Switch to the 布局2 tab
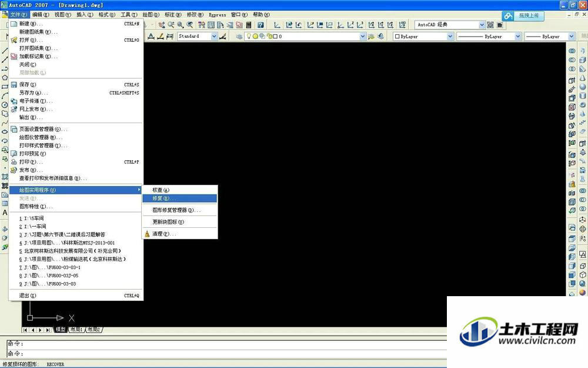Image resolution: width=588 pixels, height=368 pixels. pyautogui.click(x=93, y=329)
